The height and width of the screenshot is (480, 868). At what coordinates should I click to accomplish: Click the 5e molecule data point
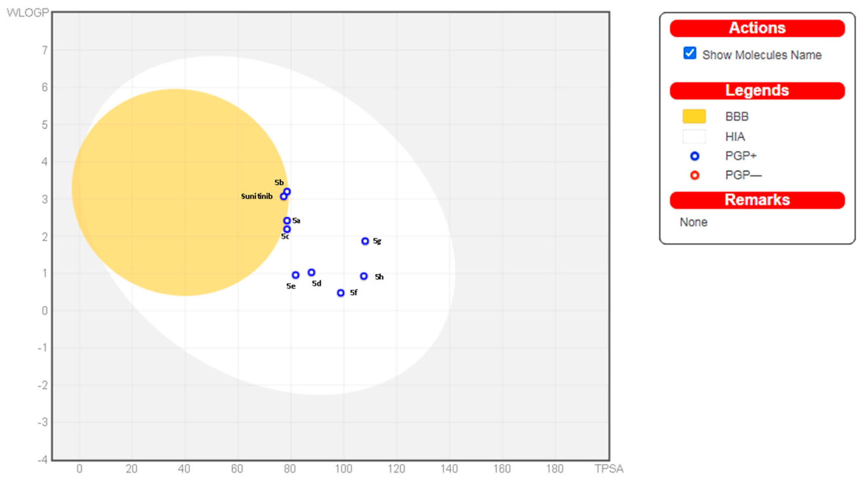point(296,275)
